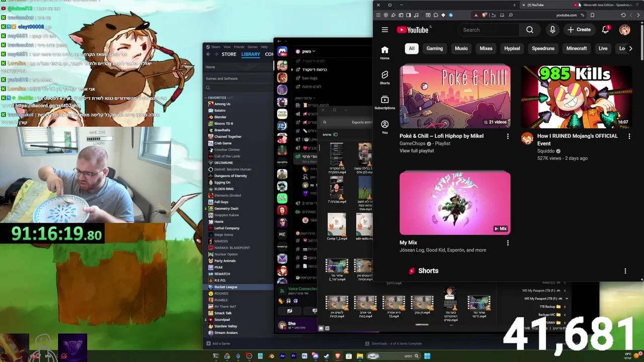Viewport: 644px width, 362px height.
Task: Open Steam Downloads status at bottom
Action: pos(394,343)
